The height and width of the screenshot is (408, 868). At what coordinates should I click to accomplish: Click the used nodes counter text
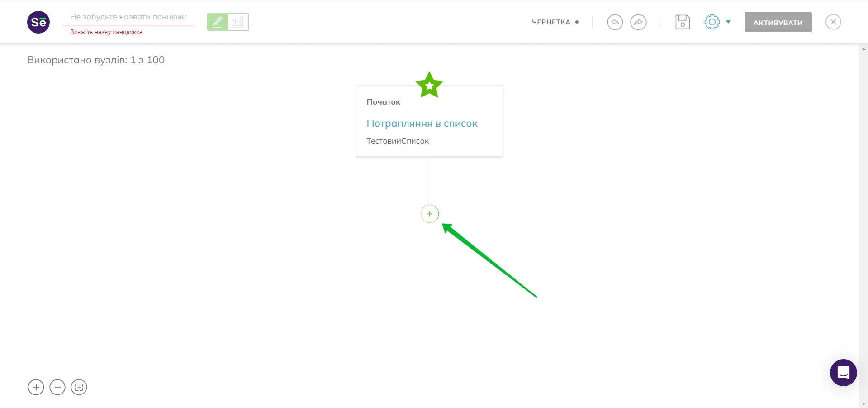[x=96, y=60]
